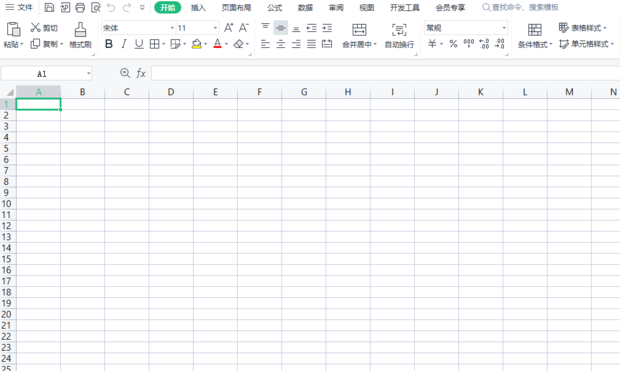620x371 pixels.
Task: Click the fx insert function icon
Action: point(141,73)
